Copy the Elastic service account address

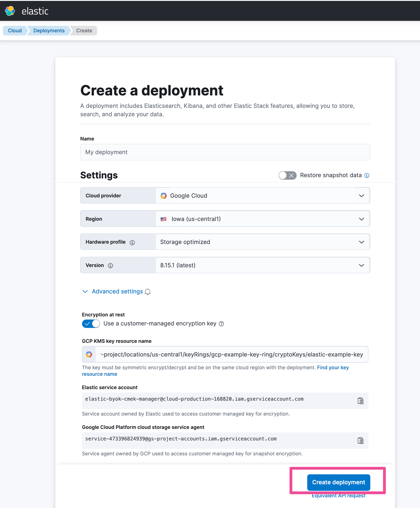click(x=360, y=401)
